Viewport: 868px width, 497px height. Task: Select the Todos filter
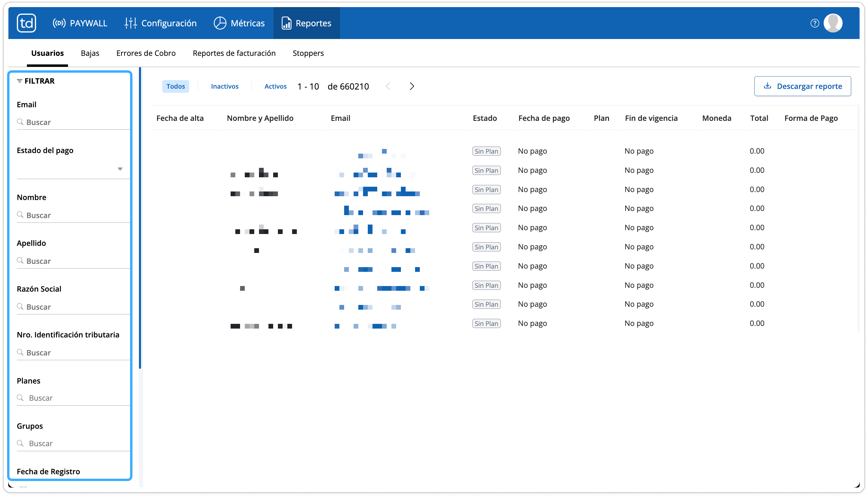click(x=176, y=86)
